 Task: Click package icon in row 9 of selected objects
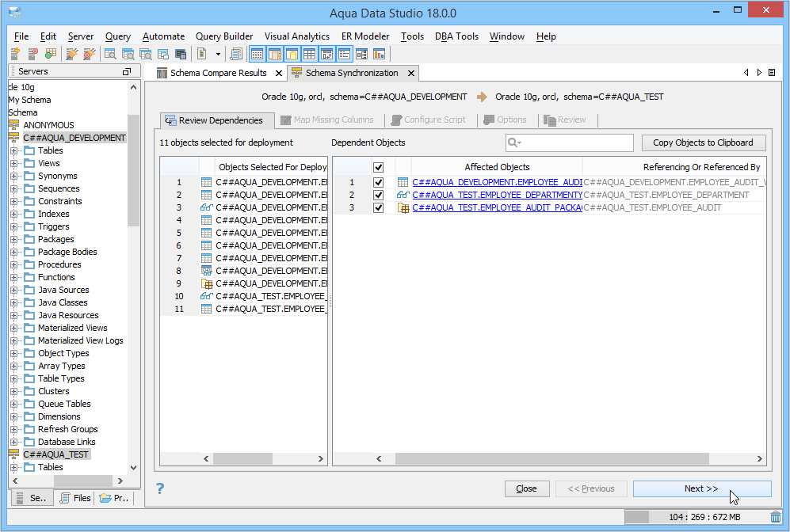click(x=207, y=284)
